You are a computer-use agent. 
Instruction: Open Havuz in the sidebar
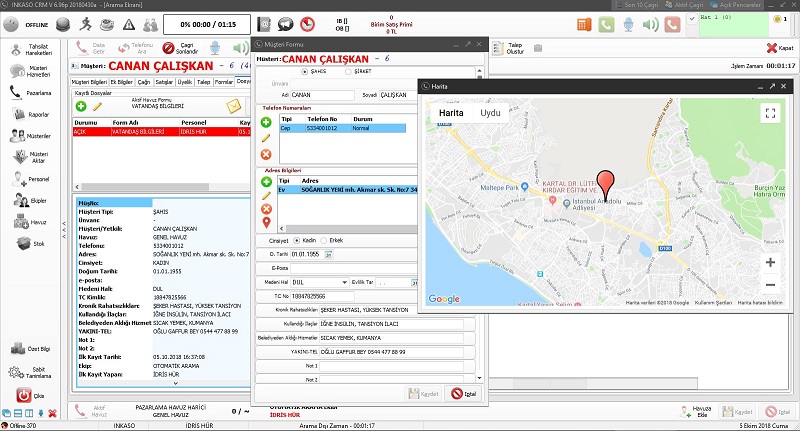pos(32,222)
